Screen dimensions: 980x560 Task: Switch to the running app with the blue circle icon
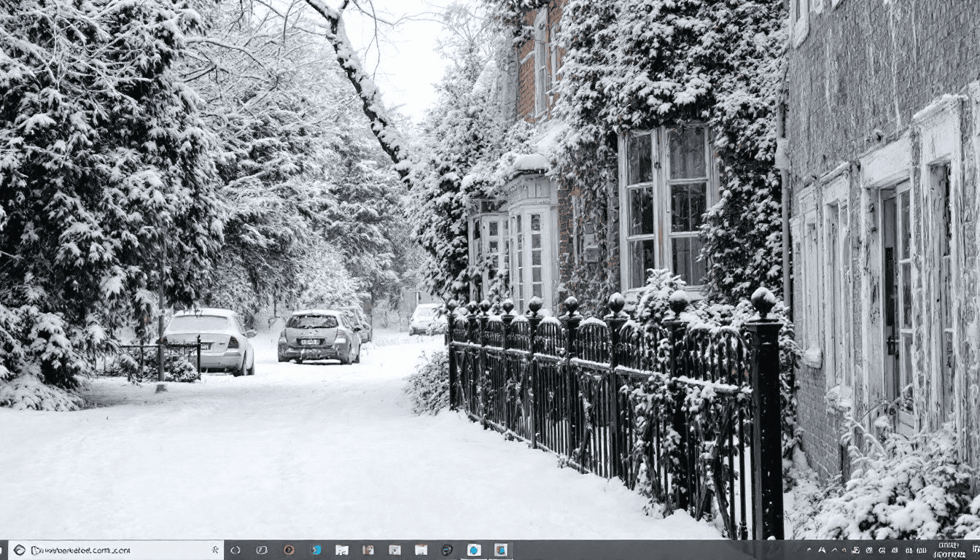pyautogui.click(x=474, y=550)
